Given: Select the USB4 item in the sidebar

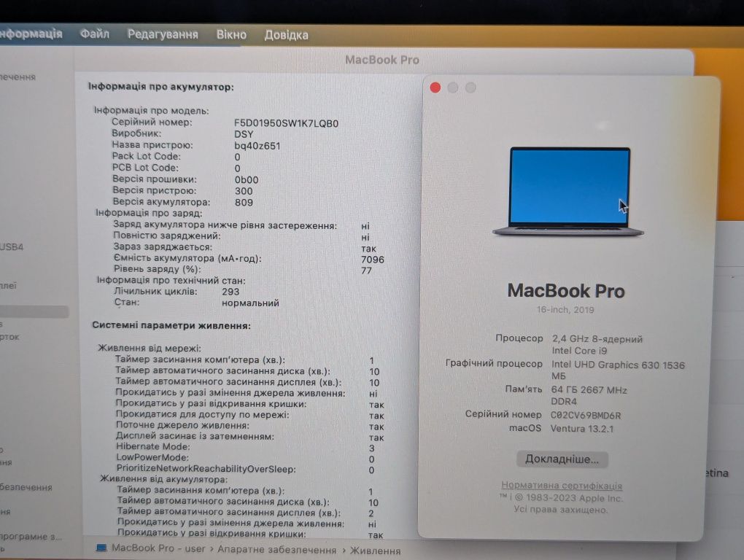Looking at the screenshot, I should [x=12, y=246].
